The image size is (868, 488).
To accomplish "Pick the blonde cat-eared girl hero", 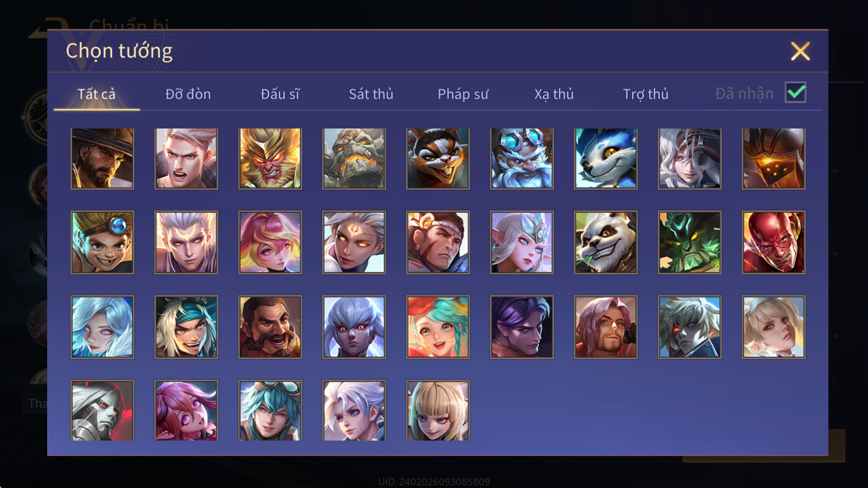I will coord(438,410).
